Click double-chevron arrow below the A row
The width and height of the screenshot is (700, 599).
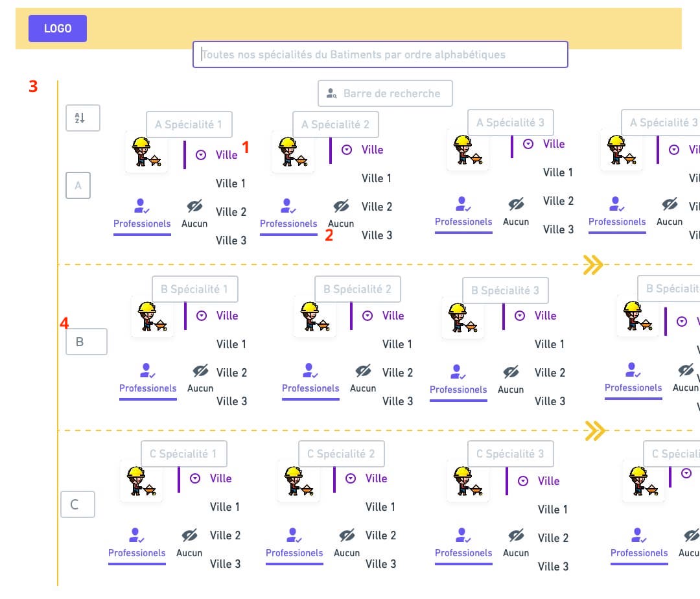pyautogui.click(x=593, y=264)
